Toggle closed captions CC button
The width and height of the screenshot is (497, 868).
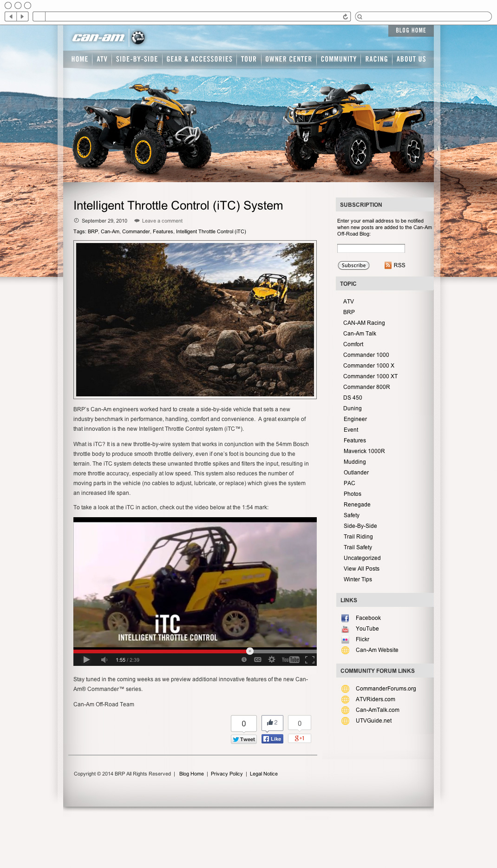(x=258, y=660)
